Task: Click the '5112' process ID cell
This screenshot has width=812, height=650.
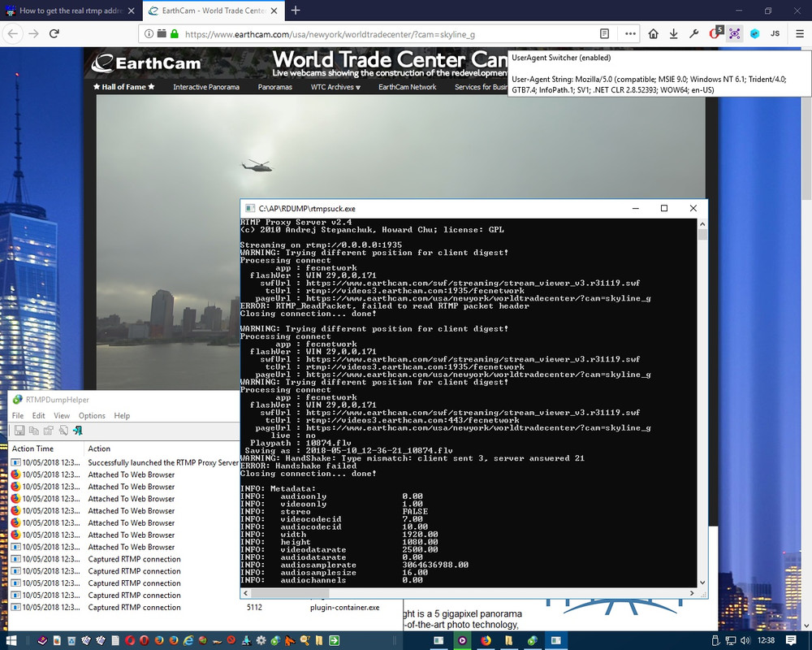Action: (254, 608)
